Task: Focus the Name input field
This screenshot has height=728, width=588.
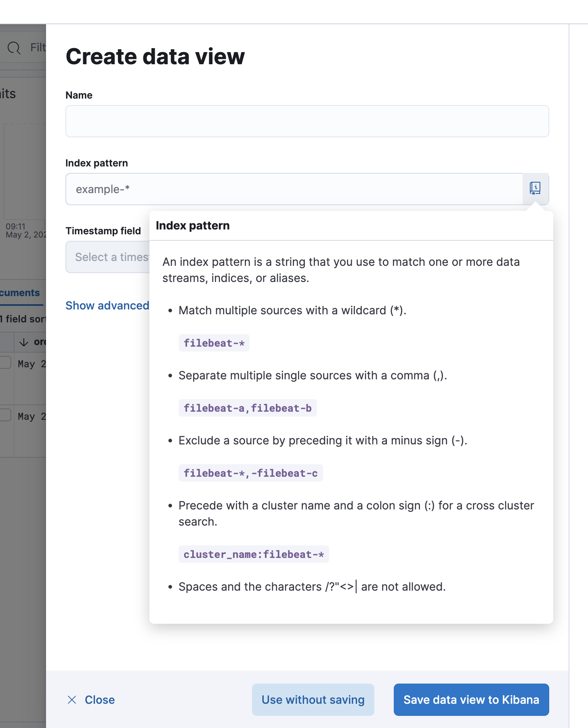Action: point(307,121)
